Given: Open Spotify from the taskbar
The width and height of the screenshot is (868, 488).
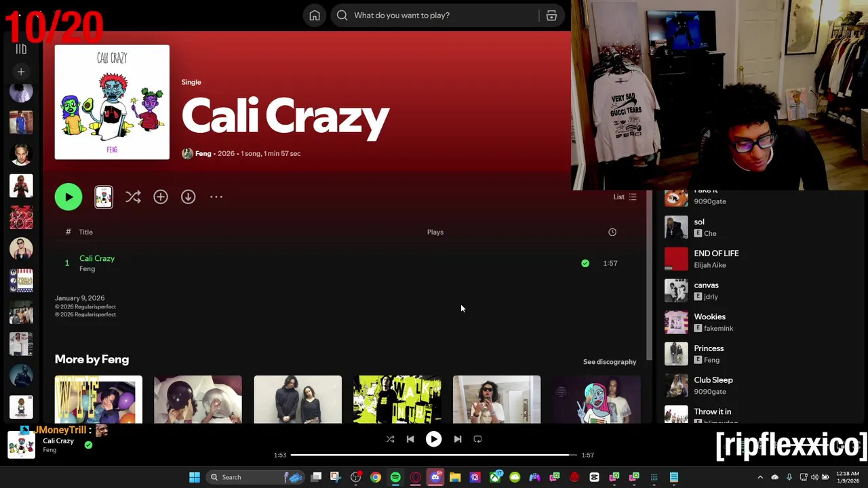Looking at the screenshot, I should (395, 477).
